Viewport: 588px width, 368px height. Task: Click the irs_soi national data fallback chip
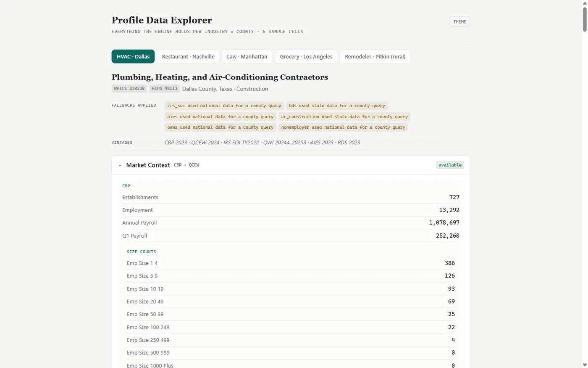224,106
